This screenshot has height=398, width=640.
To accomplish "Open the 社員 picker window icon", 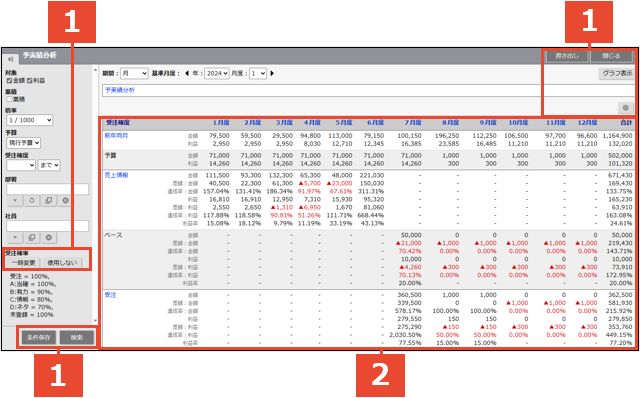I will (32, 237).
